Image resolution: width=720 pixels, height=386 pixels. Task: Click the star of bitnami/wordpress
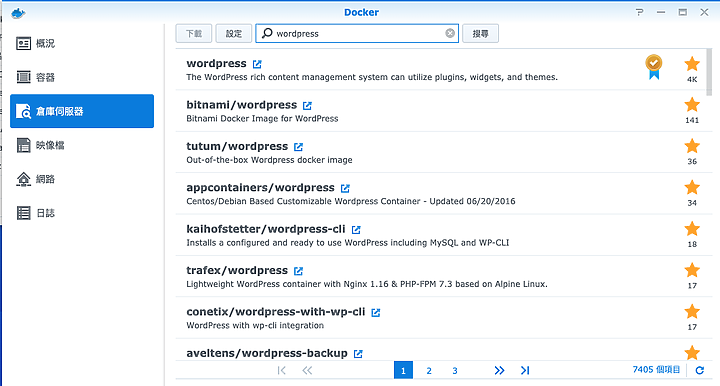tap(692, 105)
